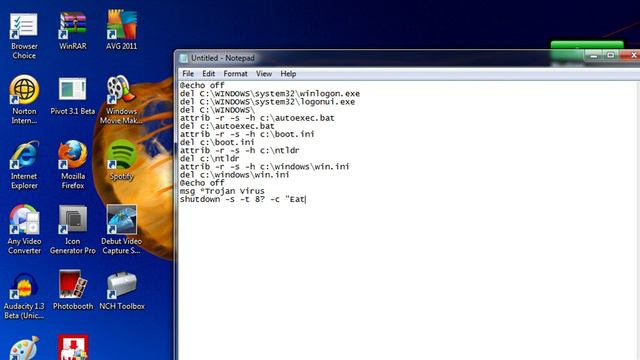Open the Format menu in Notepad
This screenshot has height=360, width=640.
coord(235,74)
